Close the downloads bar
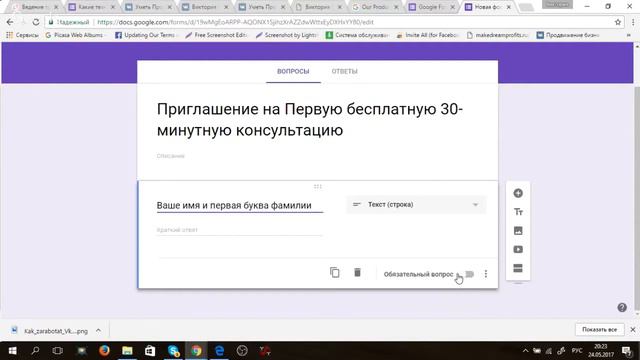 click(633, 329)
